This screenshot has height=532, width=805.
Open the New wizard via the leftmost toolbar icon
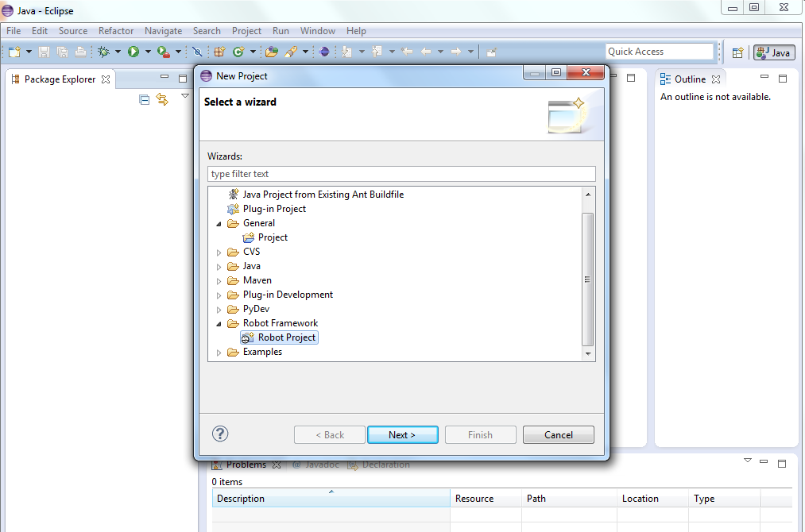click(13, 52)
